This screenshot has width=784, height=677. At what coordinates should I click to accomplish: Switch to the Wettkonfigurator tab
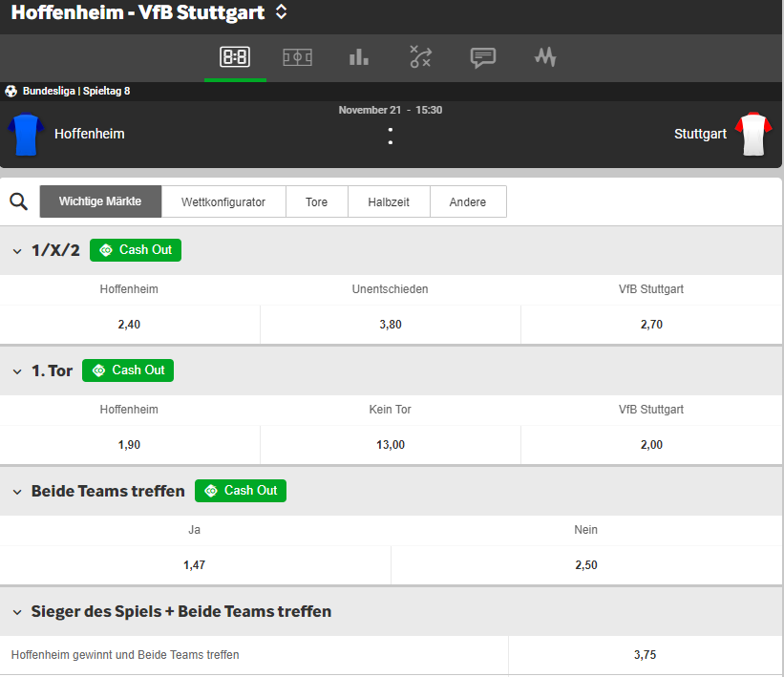click(x=223, y=201)
